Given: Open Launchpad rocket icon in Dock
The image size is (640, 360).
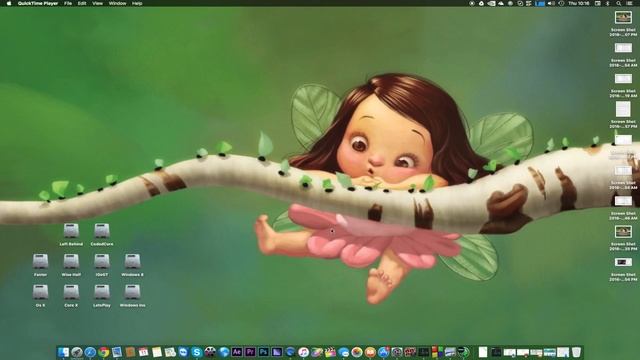Looking at the screenshot, I should (x=77, y=352).
